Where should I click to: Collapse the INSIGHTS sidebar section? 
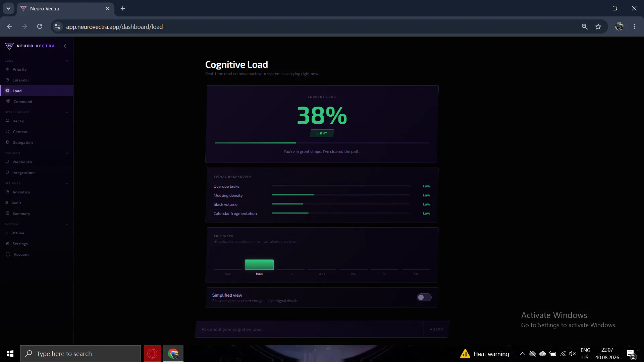(x=67, y=183)
